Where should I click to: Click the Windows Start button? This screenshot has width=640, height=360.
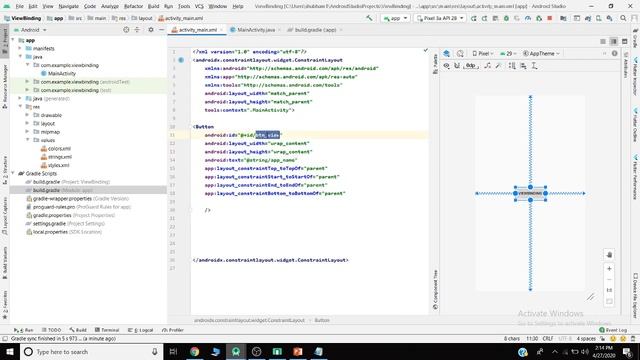point(10,351)
